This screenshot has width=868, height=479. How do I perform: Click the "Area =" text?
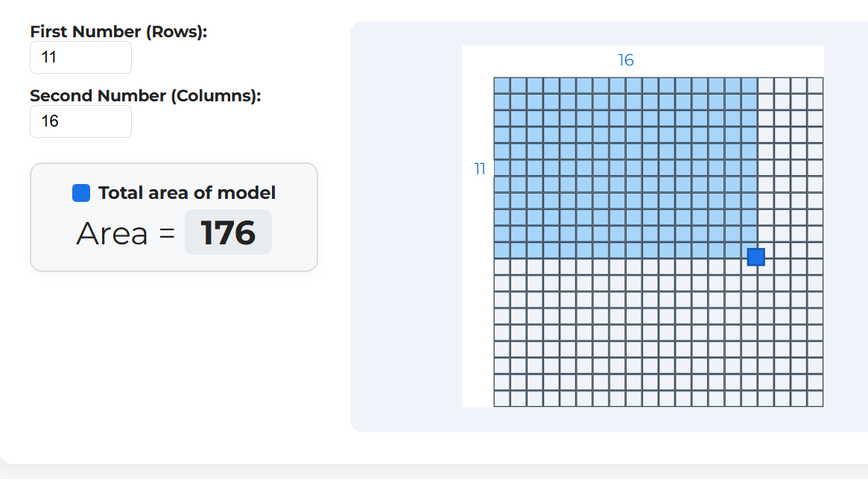coord(125,234)
